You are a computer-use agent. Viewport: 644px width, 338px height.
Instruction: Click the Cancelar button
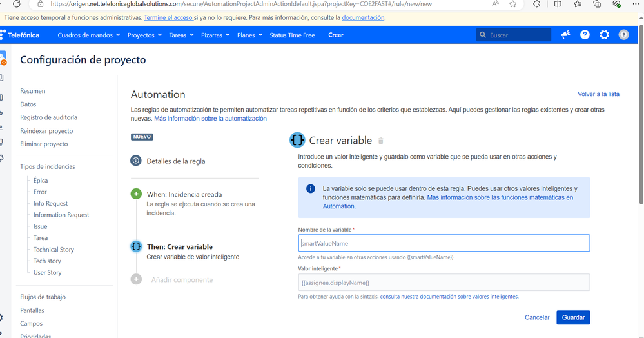click(x=537, y=317)
